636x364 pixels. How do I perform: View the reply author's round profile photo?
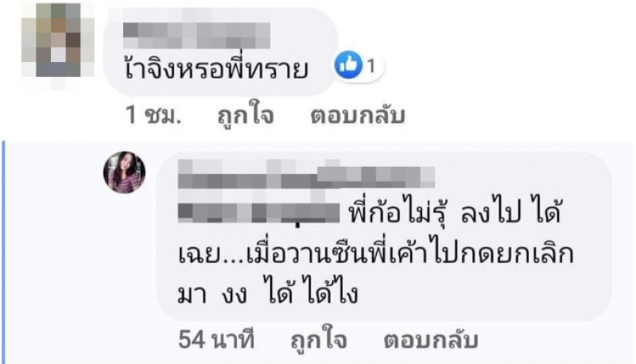click(125, 172)
